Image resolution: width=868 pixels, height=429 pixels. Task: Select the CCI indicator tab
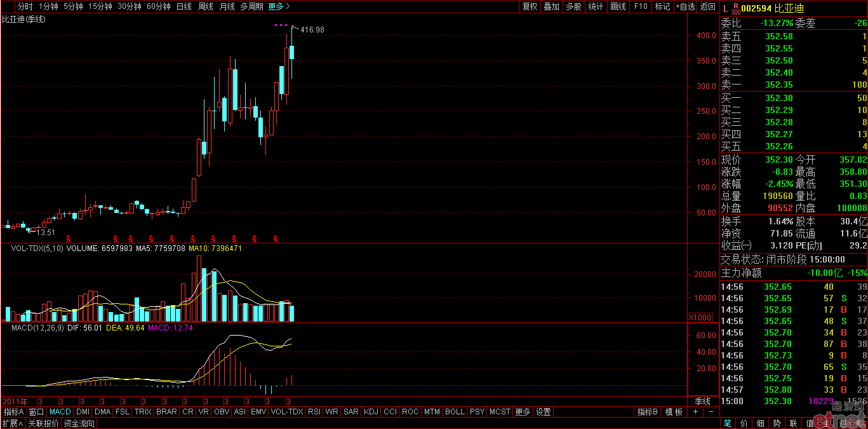point(391,412)
